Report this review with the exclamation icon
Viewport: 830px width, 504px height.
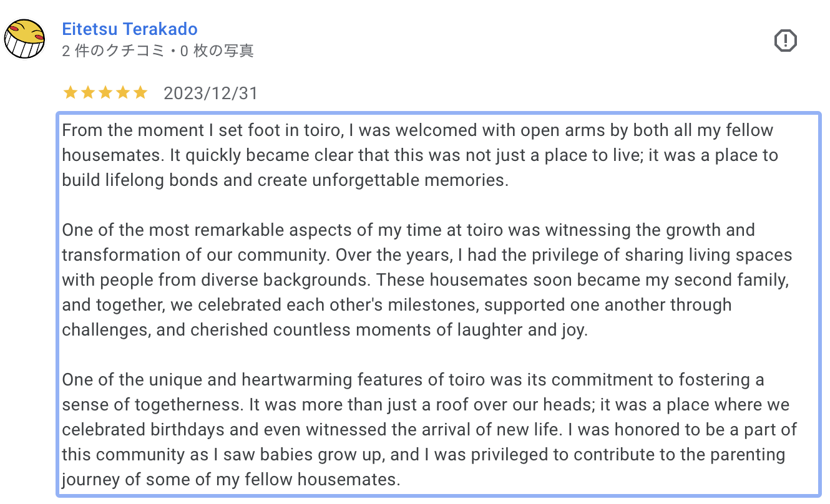pos(785,41)
